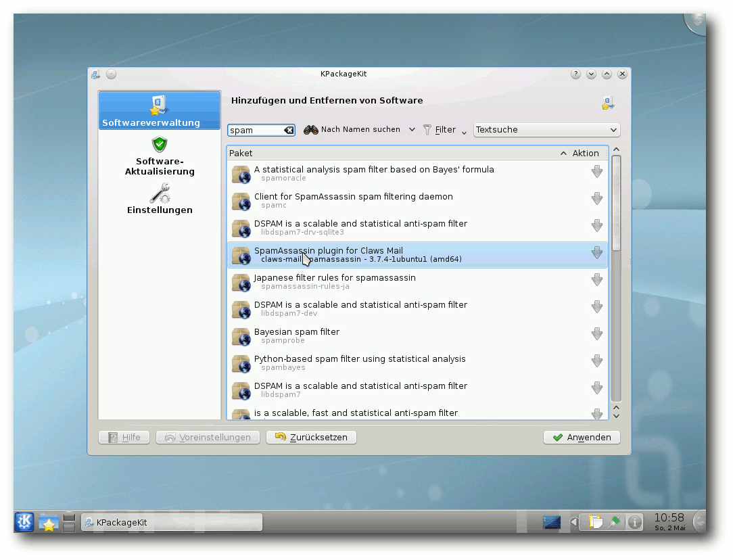Click the KPackageKit title bar app icon
The width and height of the screenshot is (733, 560).
coord(96,74)
